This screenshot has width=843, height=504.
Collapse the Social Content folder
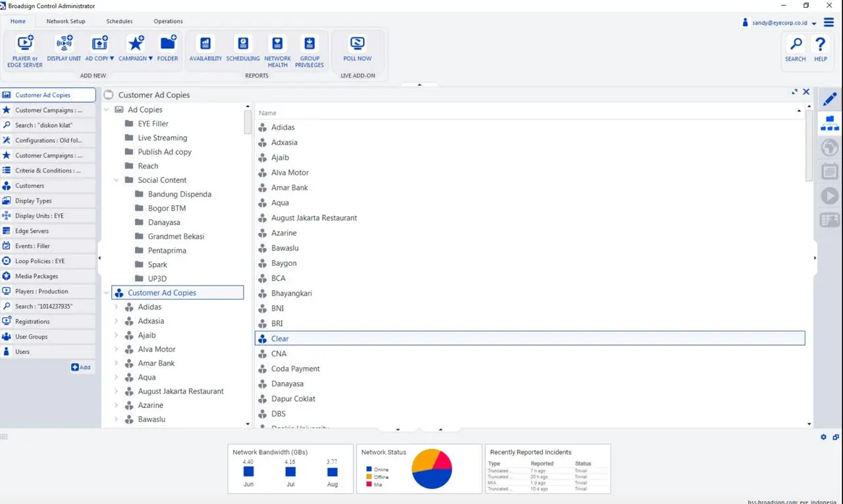coord(117,180)
